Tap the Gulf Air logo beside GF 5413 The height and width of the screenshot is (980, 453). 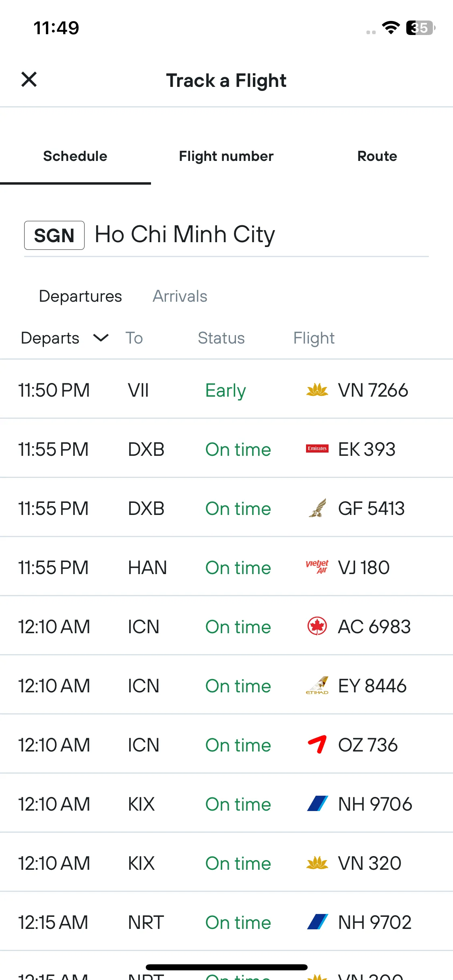pyautogui.click(x=317, y=508)
